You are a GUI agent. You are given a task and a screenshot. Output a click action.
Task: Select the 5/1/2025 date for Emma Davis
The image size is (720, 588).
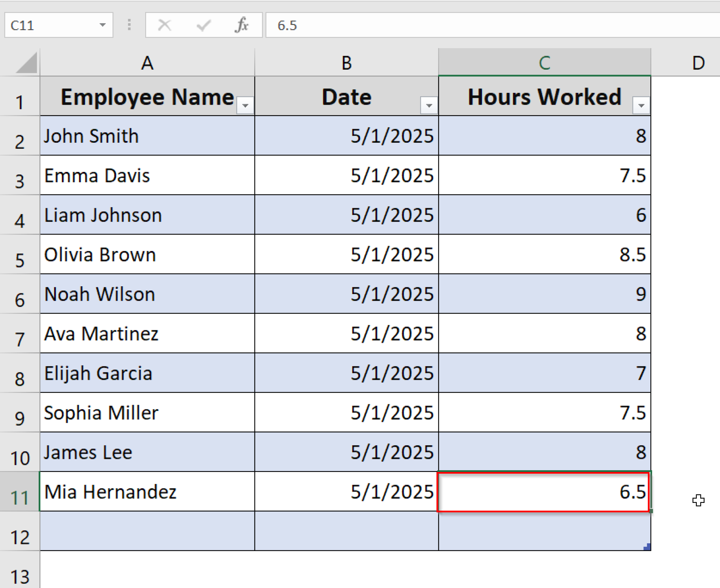(346, 176)
